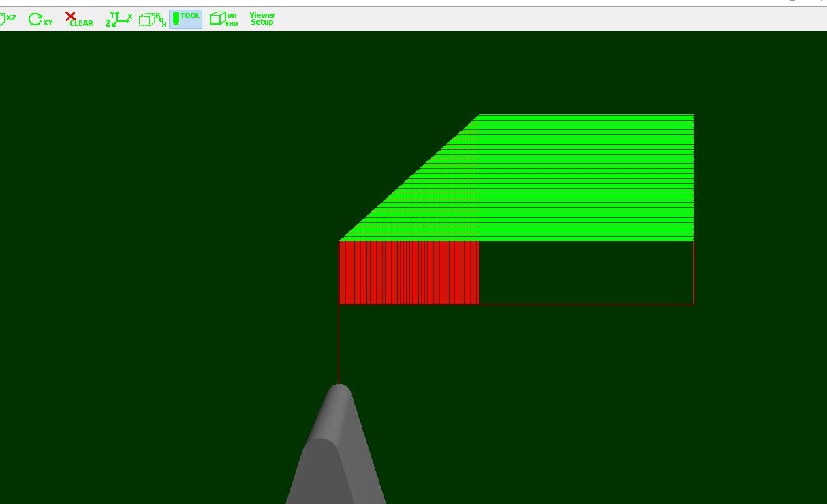This screenshot has width=827, height=504.
Task: Open Viewer Setup
Action: [262, 19]
